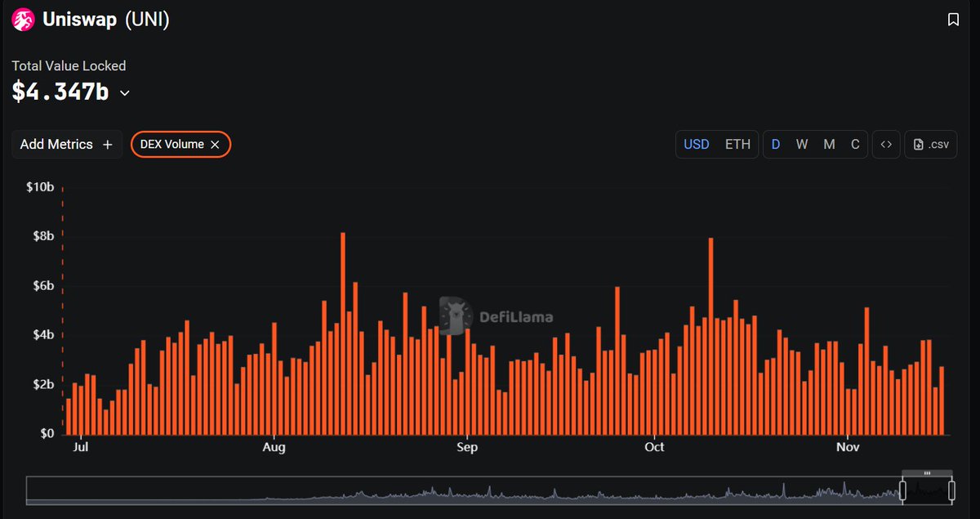Click the Sep x-axis label
The width and height of the screenshot is (980, 519).
[467, 447]
